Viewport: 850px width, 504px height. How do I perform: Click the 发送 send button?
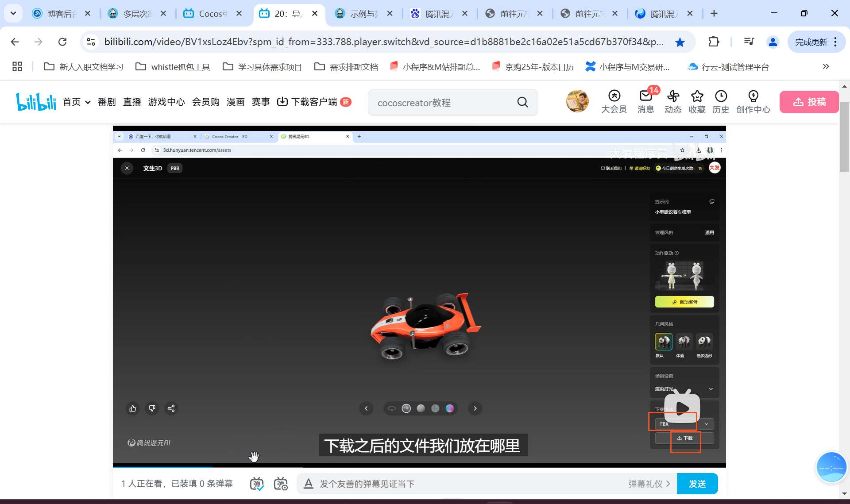tap(697, 484)
